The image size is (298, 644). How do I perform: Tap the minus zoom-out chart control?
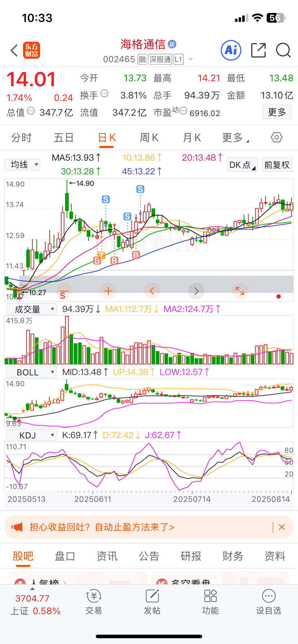64,291
